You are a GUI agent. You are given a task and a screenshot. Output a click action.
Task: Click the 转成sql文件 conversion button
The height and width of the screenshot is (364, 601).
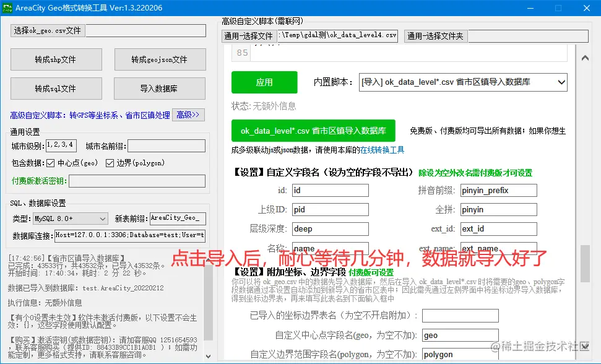(x=56, y=89)
